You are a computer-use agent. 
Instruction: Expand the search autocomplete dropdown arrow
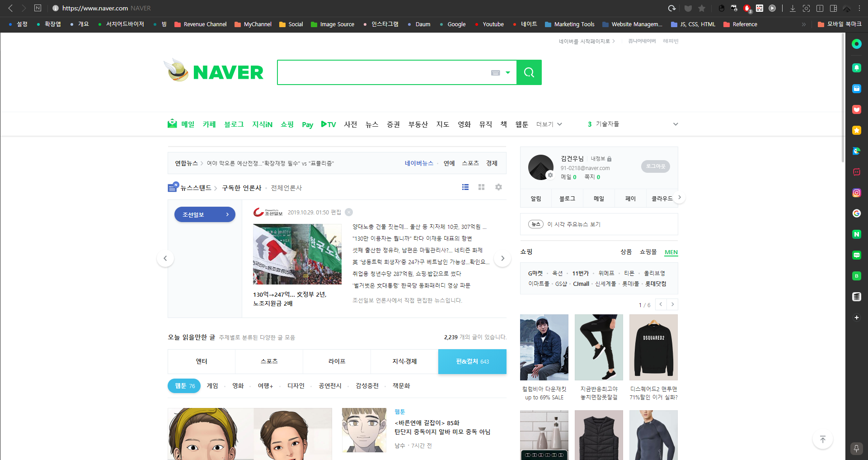(508, 73)
